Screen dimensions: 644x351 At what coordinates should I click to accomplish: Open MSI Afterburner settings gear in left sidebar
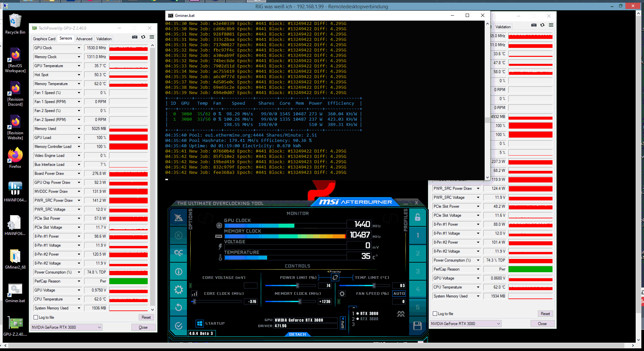(179, 290)
